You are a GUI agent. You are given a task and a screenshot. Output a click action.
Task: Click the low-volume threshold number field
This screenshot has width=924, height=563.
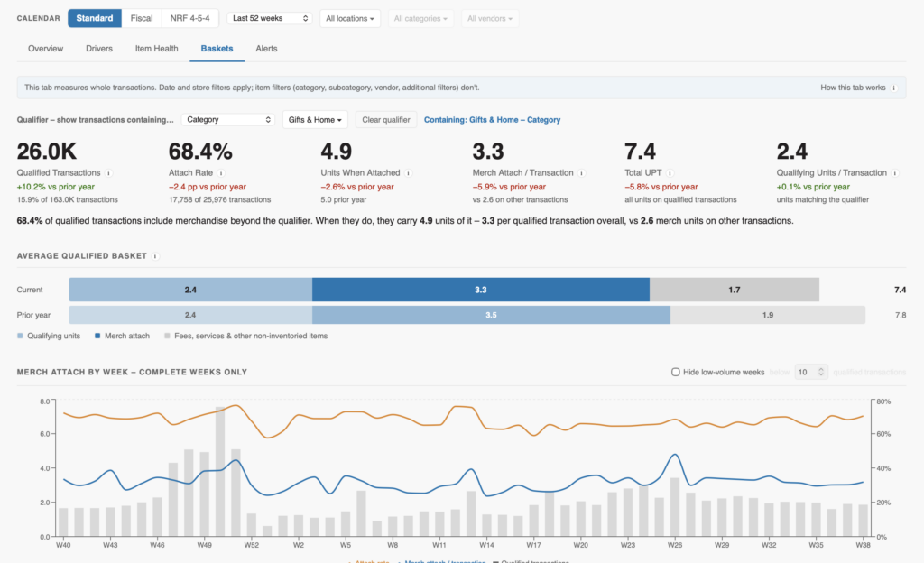[x=811, y=373]
